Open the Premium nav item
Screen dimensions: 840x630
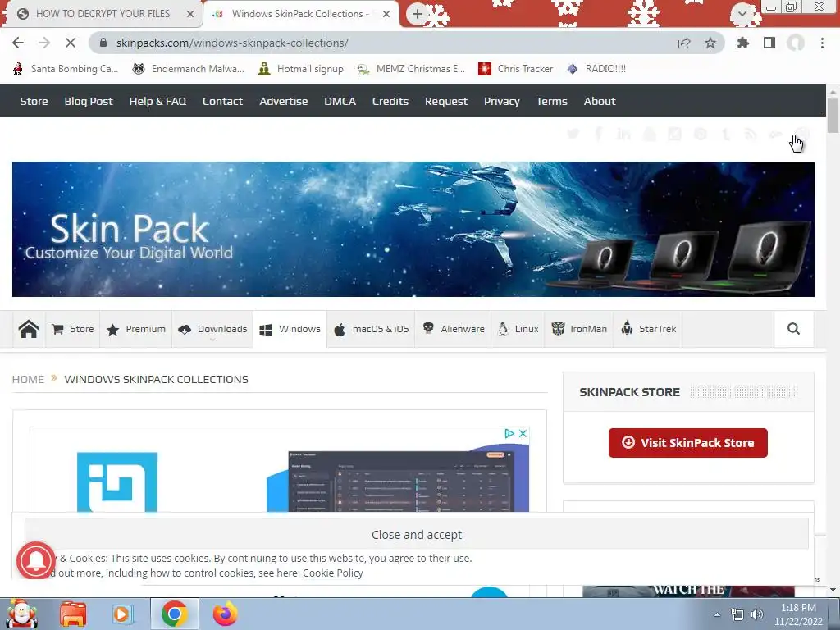coord(136,329)
